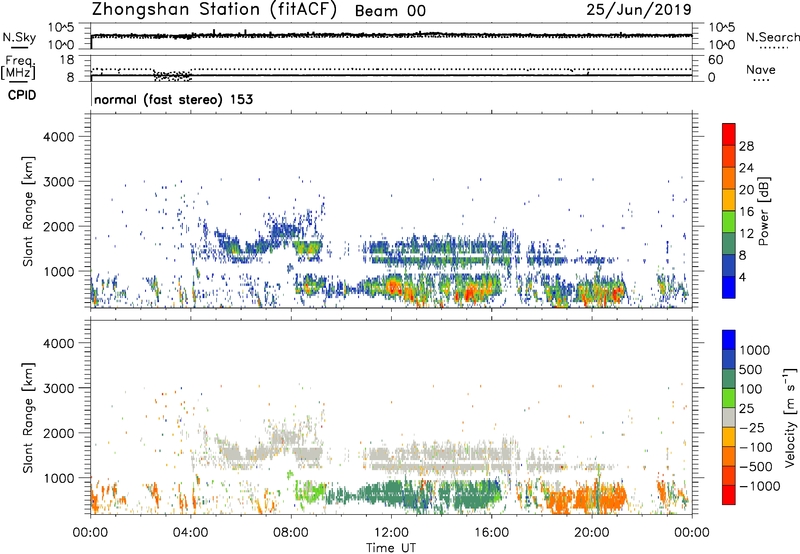Image resolution: width=800 pixels, height=554 pixels.
Task: Click the "-25" tick on Velocity colorbar
Action: pos(752,427)
